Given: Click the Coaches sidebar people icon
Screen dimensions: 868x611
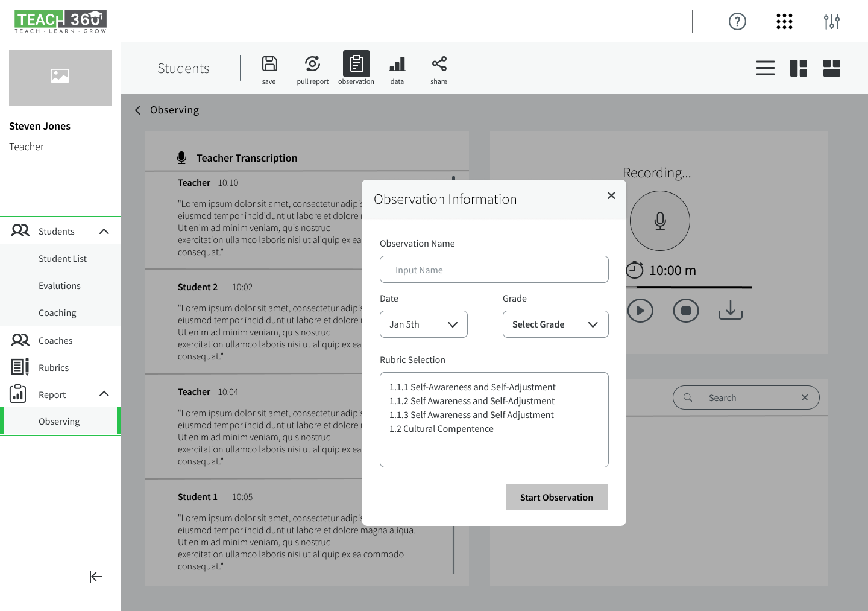Looking at the screenshot, I should tap(20, 340).
